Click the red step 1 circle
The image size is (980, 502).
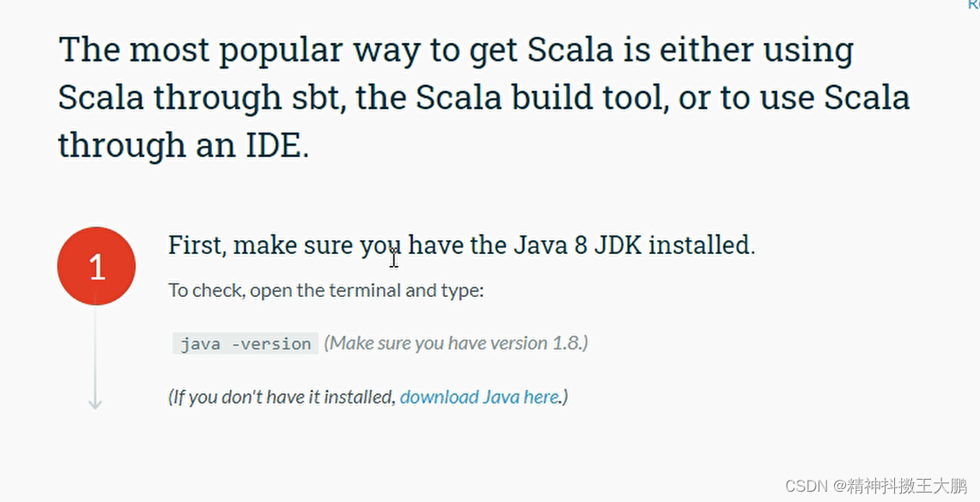tap(96, 266)
